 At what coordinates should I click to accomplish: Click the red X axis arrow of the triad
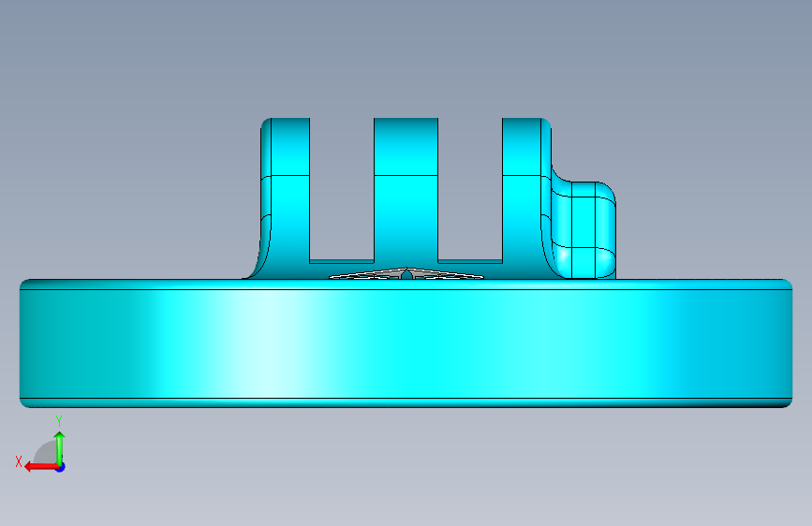coord(40,467)
